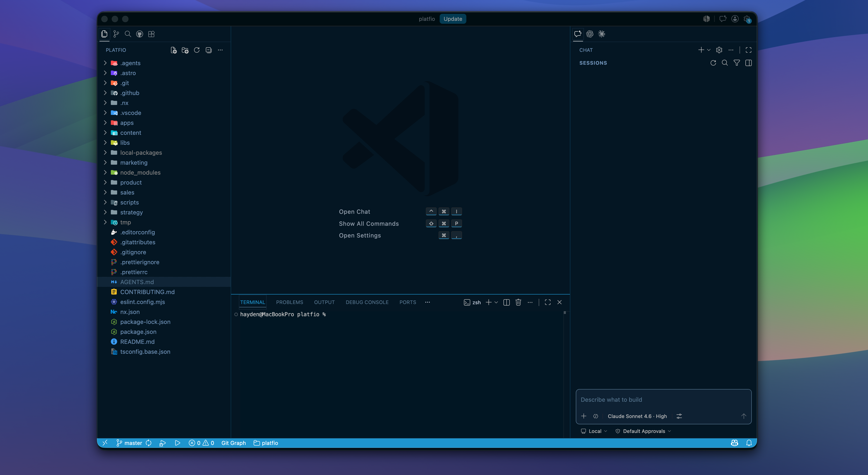Refresh the PLATFIO explorer
This screenshot has height=475, width=868.
pyautogui.click(x=197, y=50)
